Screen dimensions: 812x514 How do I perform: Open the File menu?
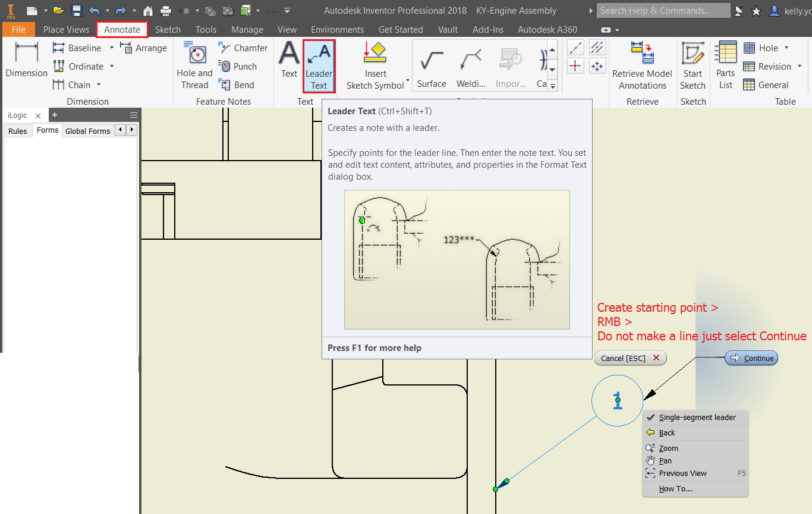(18, 29)
